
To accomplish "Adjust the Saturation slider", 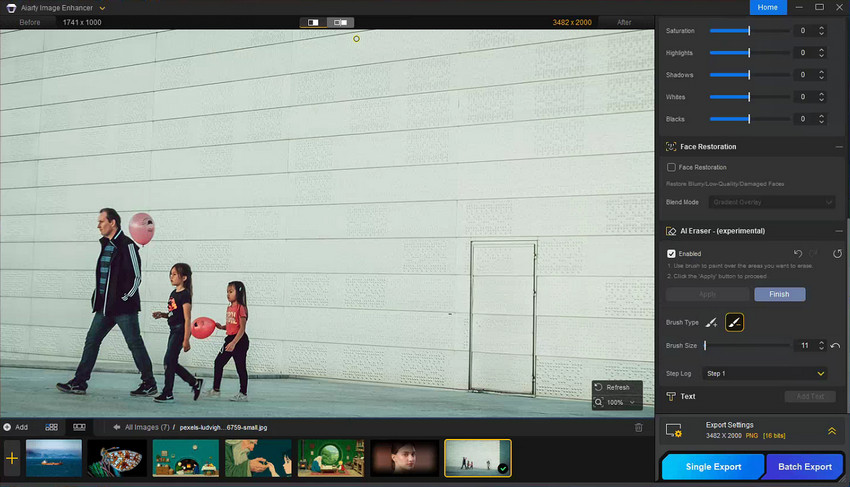I will coord(749,31).
